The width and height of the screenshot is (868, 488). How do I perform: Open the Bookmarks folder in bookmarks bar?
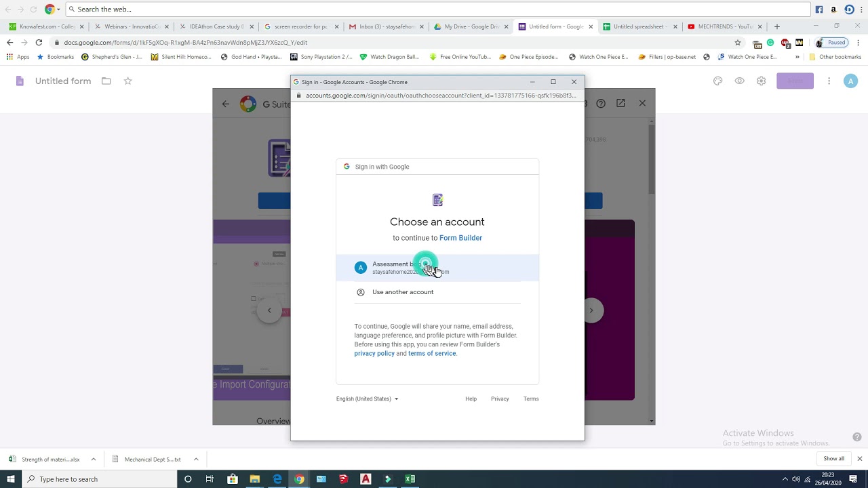(x=55, y=57)
